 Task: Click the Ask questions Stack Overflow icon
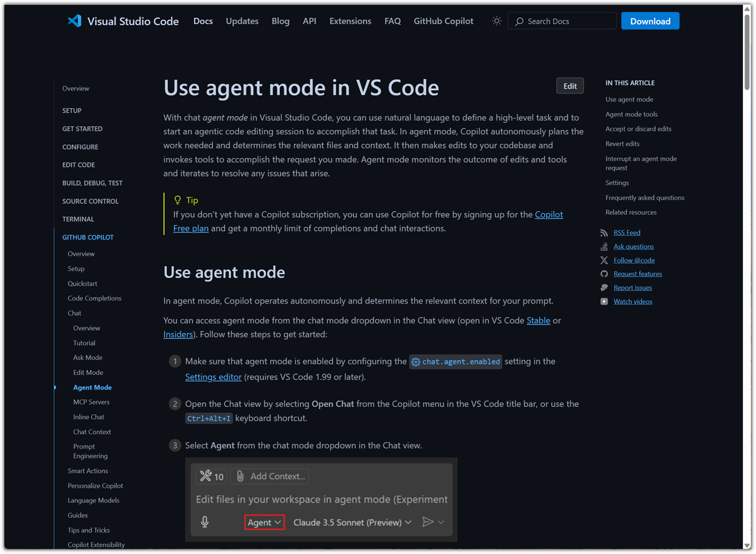click(604, 247)
